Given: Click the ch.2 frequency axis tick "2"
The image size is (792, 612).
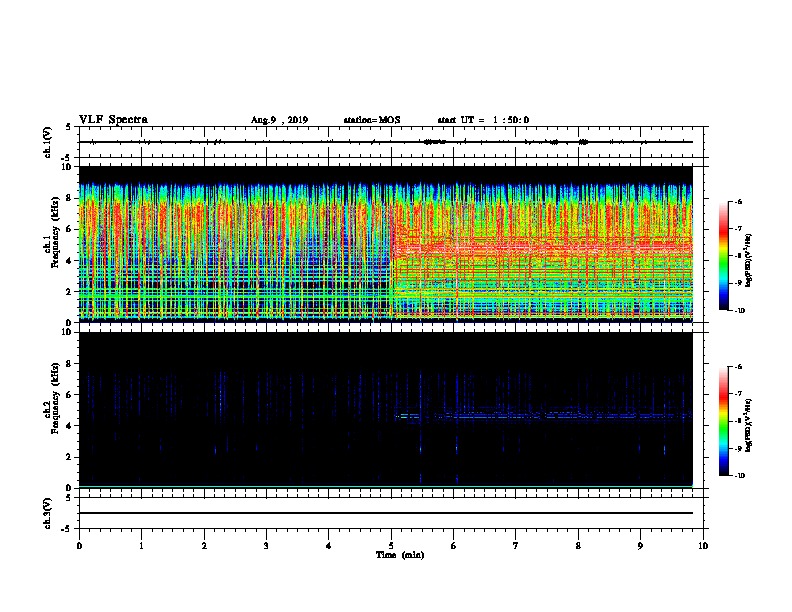Looking at the screenshot, I should (69, 457).
